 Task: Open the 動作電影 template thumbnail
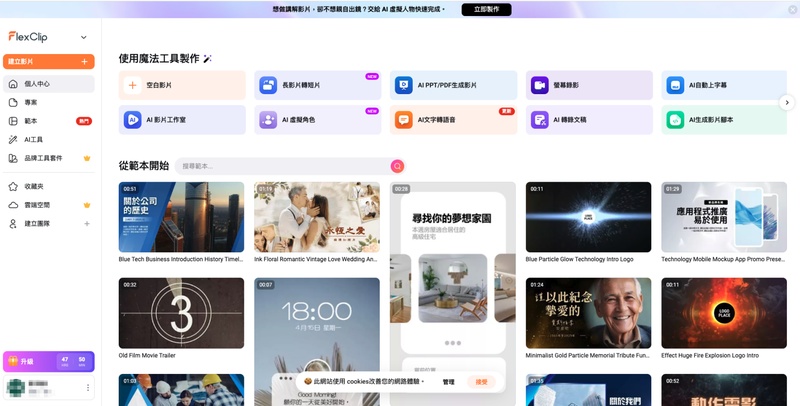click(x=724, y=390)
